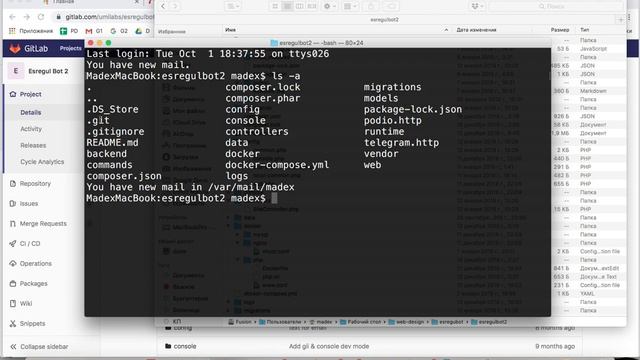Viewport: 640px width, 360px height.
Task: Open the Project home icon in GitLab sidebar
Action: tap(13, 94)
